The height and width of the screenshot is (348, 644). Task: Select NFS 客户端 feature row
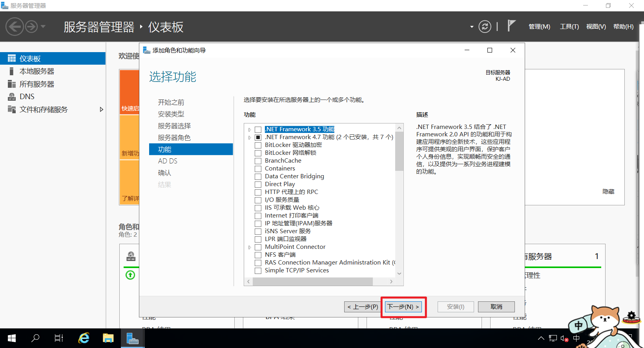click(x=280, y=255)
